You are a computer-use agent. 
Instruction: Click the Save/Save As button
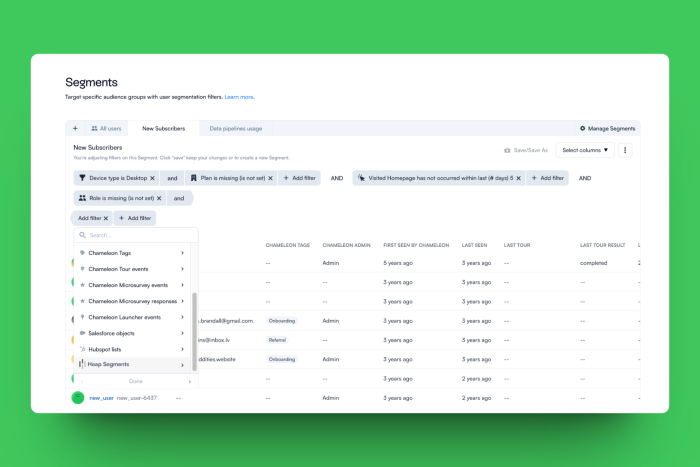click(x=525, y=150)
